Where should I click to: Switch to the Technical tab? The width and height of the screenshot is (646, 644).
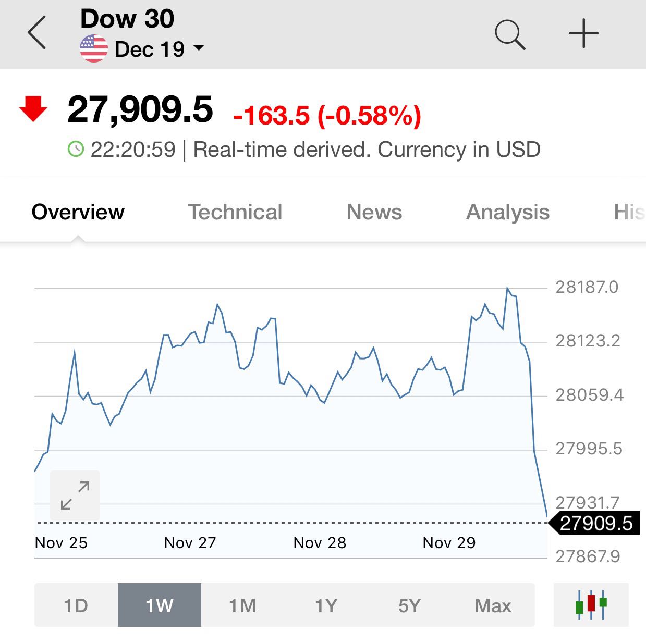[x=235, y=212]
